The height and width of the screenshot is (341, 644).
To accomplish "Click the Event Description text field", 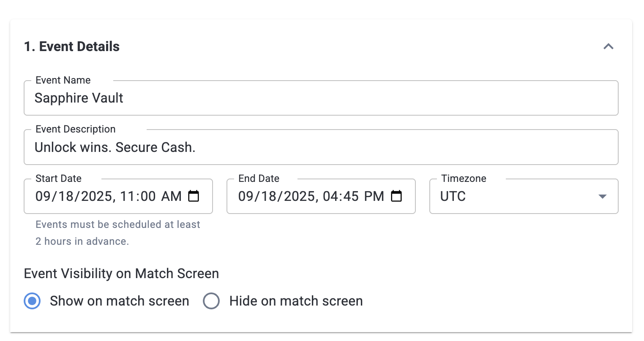I will point(321,147).
